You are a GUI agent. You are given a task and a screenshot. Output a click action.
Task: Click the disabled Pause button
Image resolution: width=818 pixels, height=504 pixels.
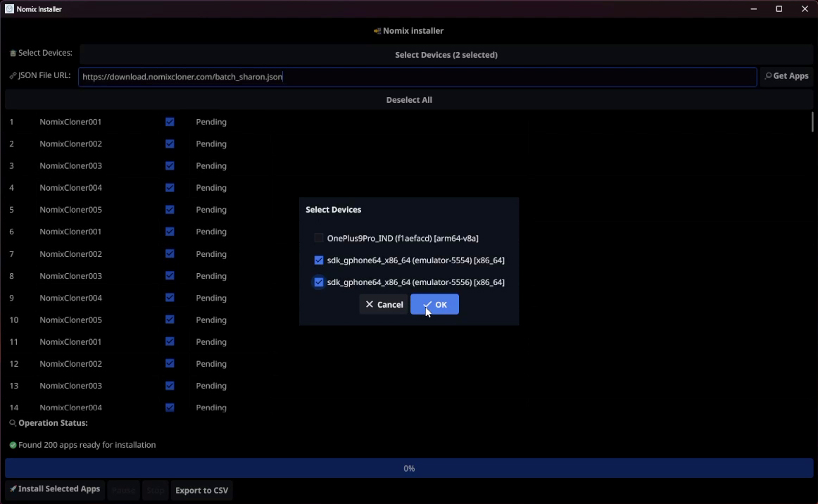coord(124,491)
